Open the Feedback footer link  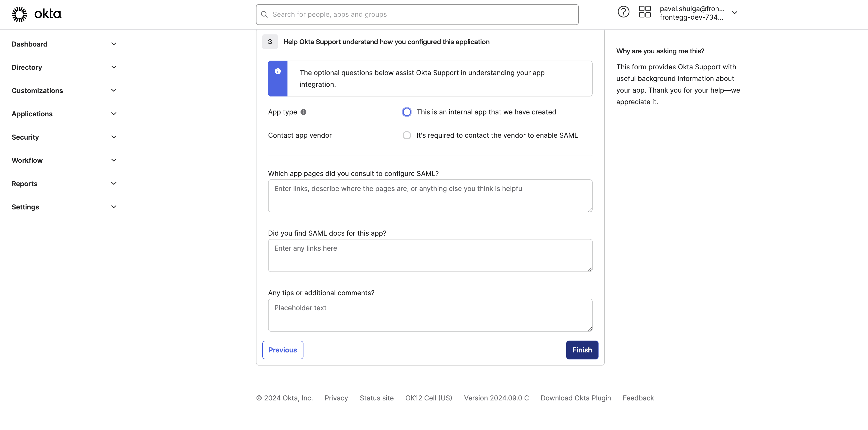[638, 398]
